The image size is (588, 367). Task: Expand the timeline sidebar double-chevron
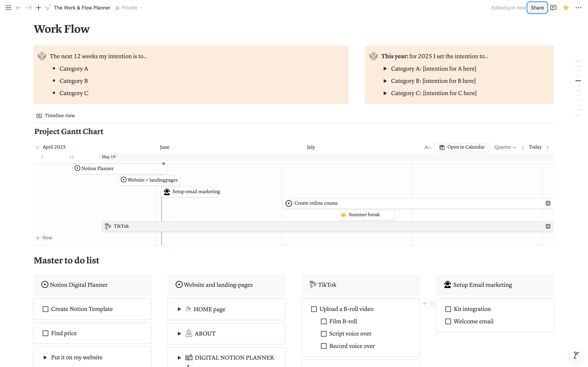(x=37, y=147)
